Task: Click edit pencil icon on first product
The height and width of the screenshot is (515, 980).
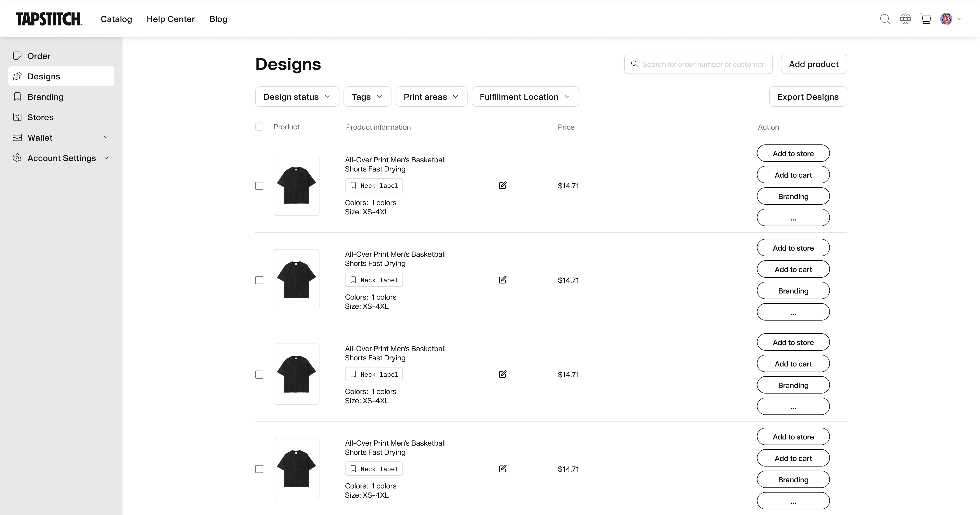Action: 502,186
